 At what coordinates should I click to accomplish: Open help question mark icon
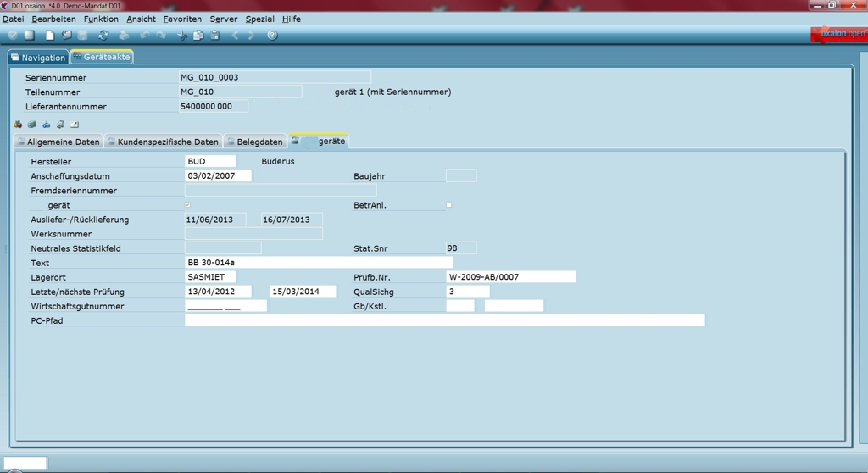pos(272,36)
